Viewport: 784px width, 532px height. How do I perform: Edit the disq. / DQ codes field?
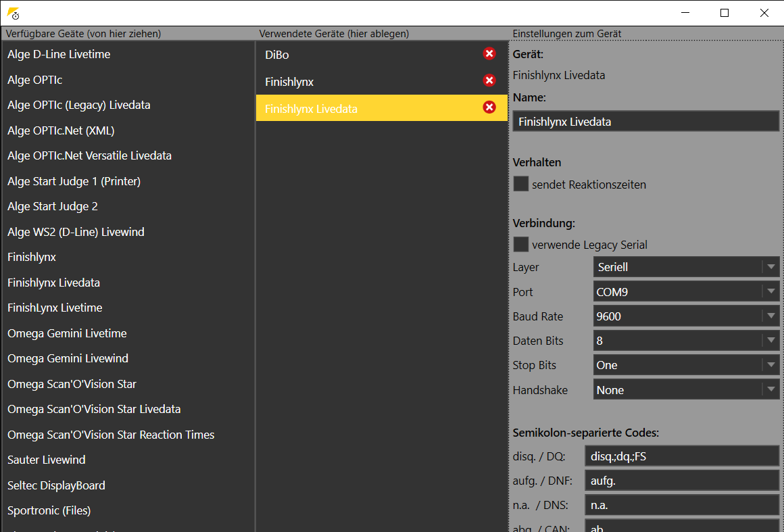682,456
